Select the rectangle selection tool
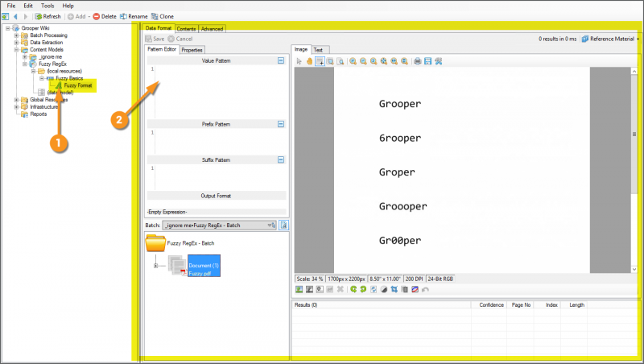 click(320, 61)
